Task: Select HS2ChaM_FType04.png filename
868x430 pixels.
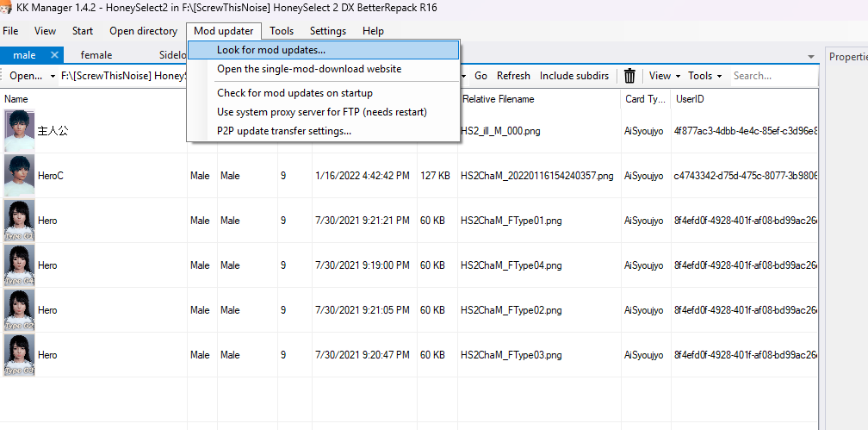Action: coord(511,265)
